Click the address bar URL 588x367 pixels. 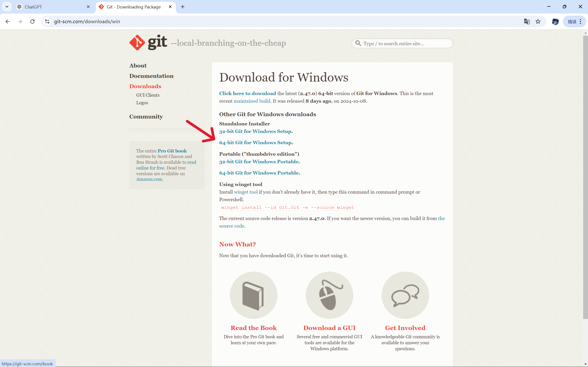click(87, 21)
